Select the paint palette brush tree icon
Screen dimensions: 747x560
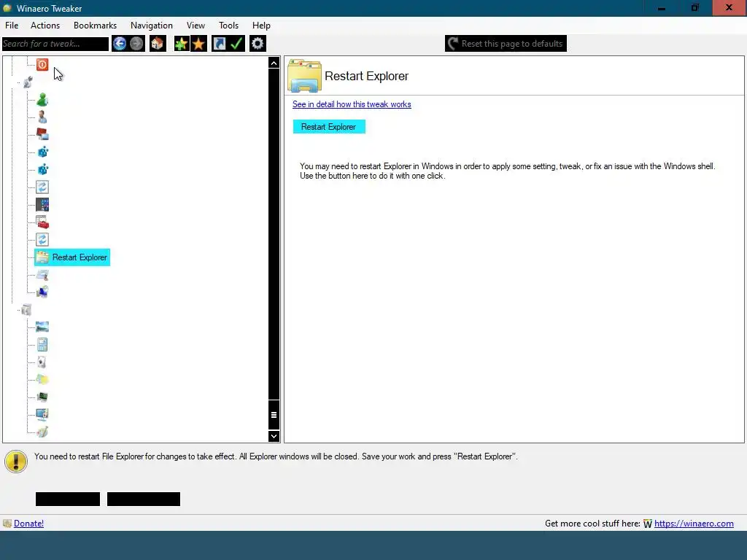click(42, 432)
